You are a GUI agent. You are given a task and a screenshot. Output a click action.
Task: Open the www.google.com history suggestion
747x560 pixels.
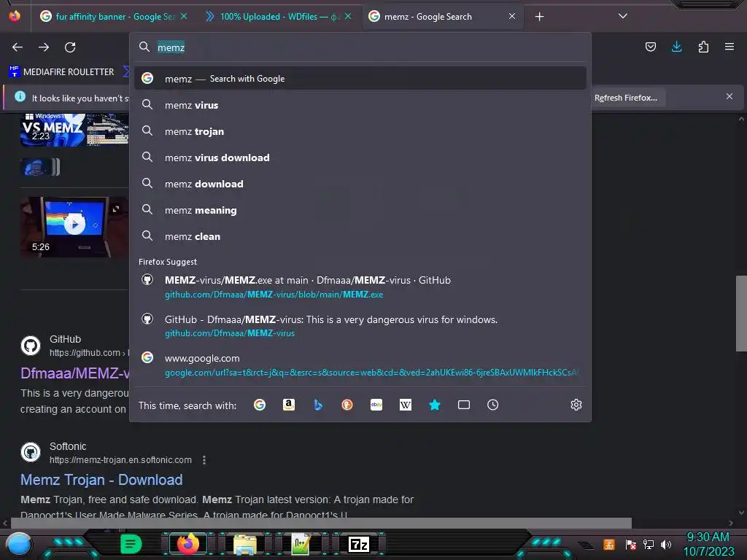click(x=360, y=365)
